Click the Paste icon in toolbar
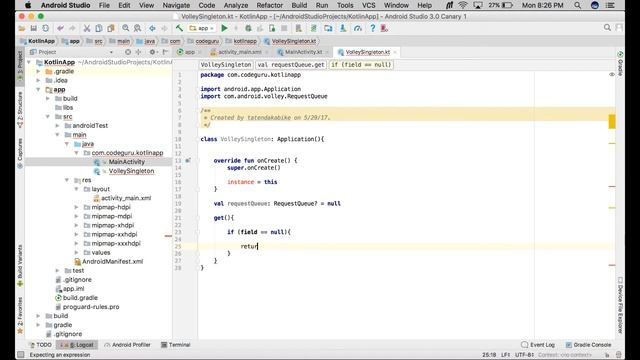 coord(111,28)
